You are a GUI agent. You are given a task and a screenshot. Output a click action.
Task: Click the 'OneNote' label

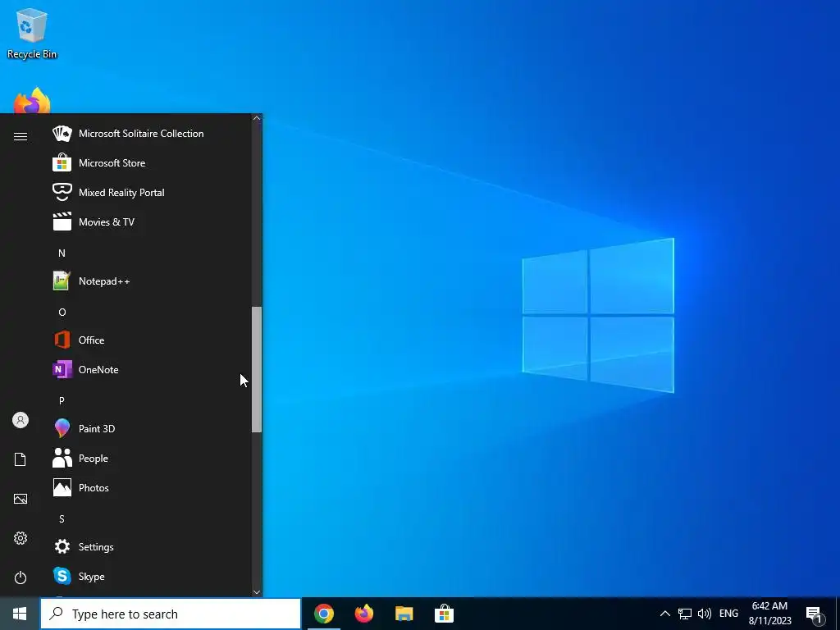click(98, 370)
